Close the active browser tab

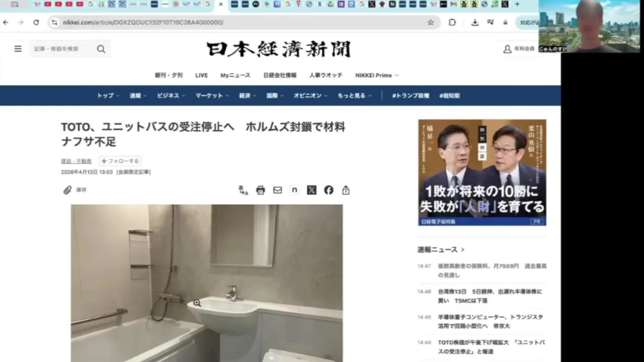click(220, 4)
